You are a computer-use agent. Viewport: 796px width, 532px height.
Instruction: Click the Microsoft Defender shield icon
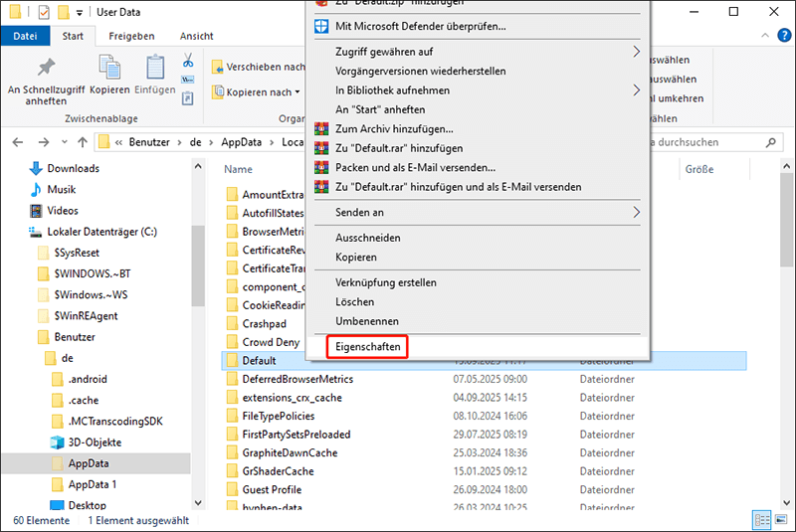point(321,26)
